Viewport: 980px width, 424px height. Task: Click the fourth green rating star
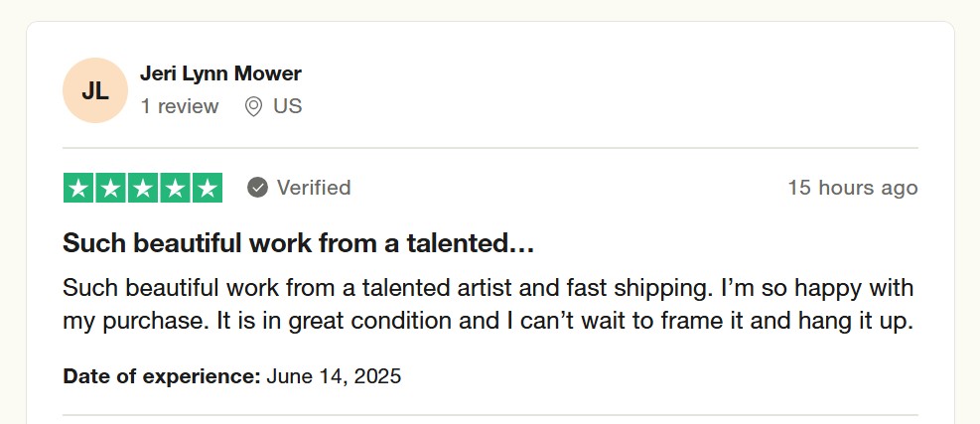[175, 188]
